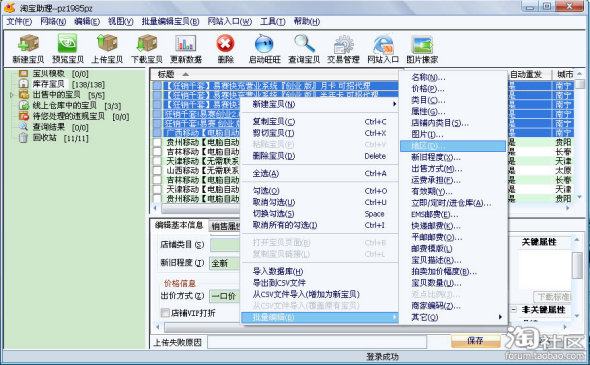
Task: Launch 启动旺旺 from the toolbar
Action: [265, 49]
